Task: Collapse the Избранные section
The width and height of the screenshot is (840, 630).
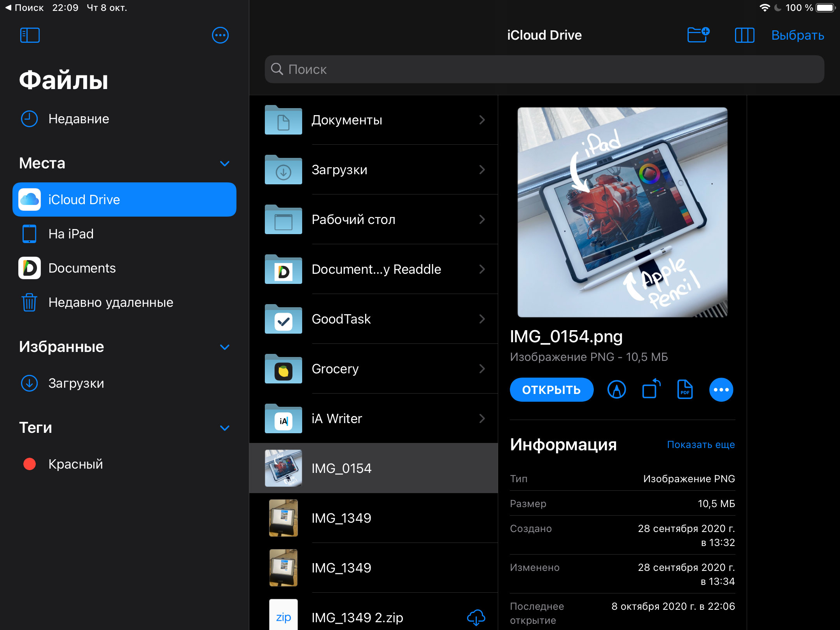Action: pyautogui.click(x=224, y=347)
